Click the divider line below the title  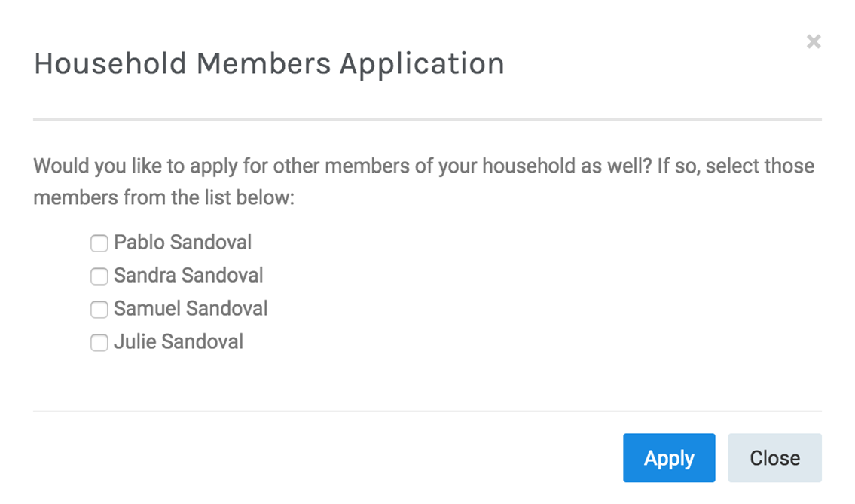[x=427, y=119]
